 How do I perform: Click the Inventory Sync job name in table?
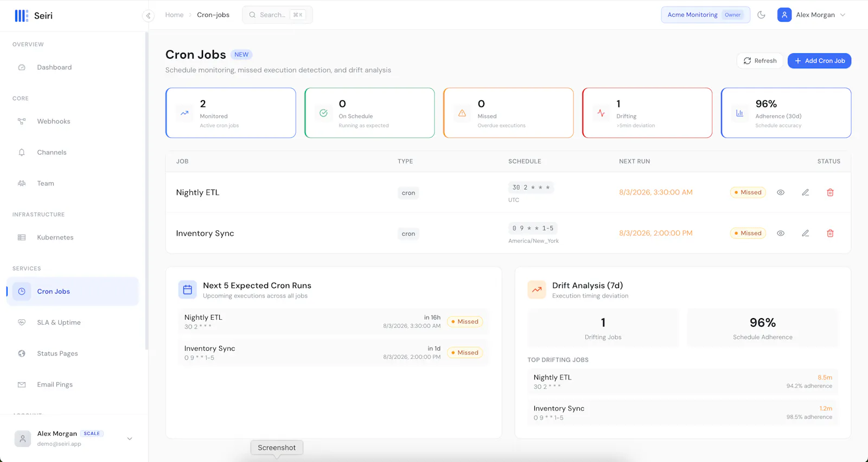click(205, 233)
